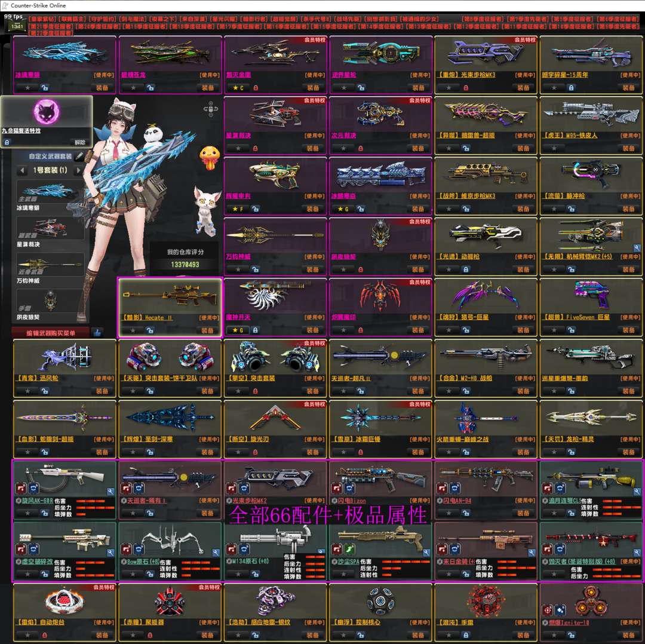
Task: Toggle the unlock icon on 逆界星轮
Action: pos(361,88)
